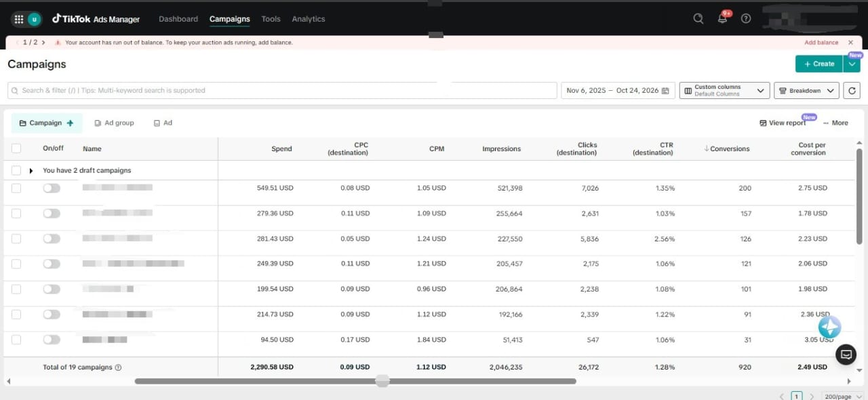This screenshot has height=400, width=868.
Task: Open the app grid launcher icon
Action: pyautogui.click(x=18, y=19)
